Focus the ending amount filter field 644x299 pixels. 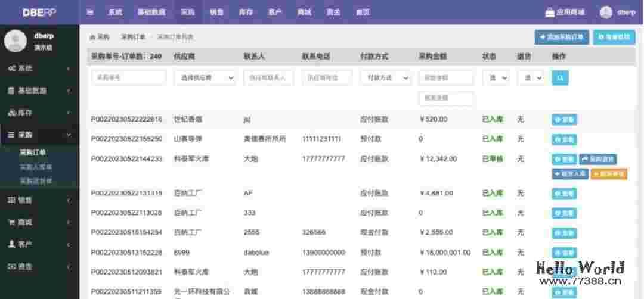point(445,98)
